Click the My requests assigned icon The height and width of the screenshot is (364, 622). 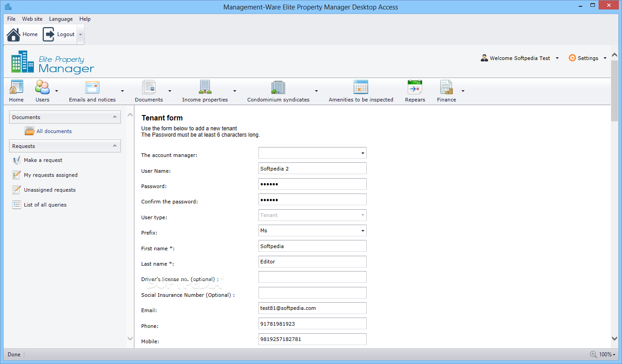pyautogui.click(x=17, y=175)
